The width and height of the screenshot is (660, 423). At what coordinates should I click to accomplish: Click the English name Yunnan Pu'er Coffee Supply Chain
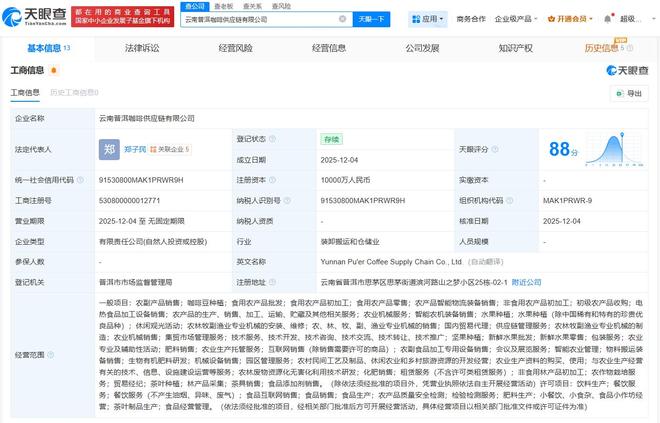click(391, 262)
